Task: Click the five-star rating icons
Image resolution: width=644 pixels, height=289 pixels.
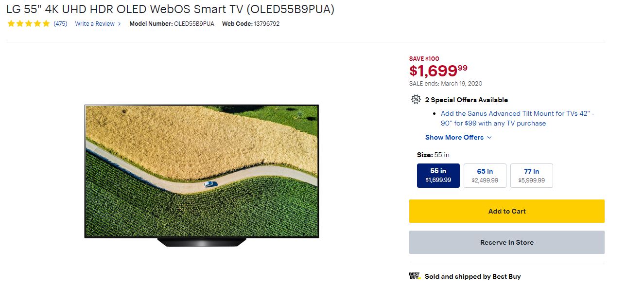Action: click(x=28, y=23)
